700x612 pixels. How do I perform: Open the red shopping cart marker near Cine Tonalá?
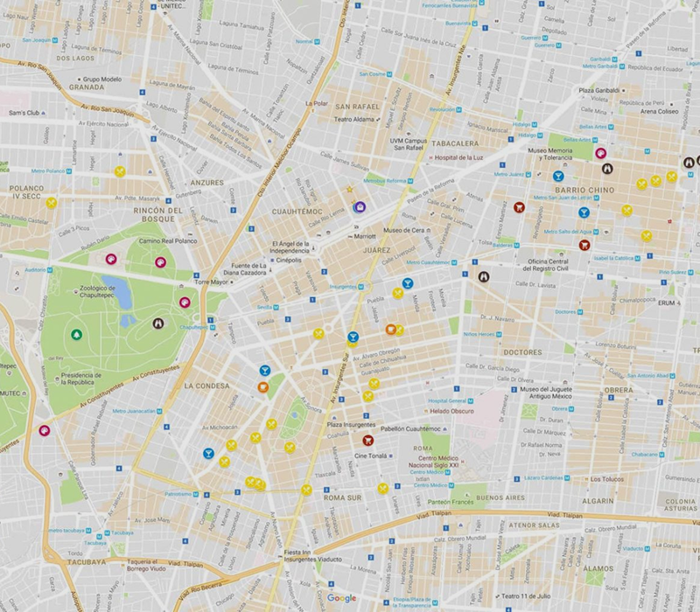(367, 441)
